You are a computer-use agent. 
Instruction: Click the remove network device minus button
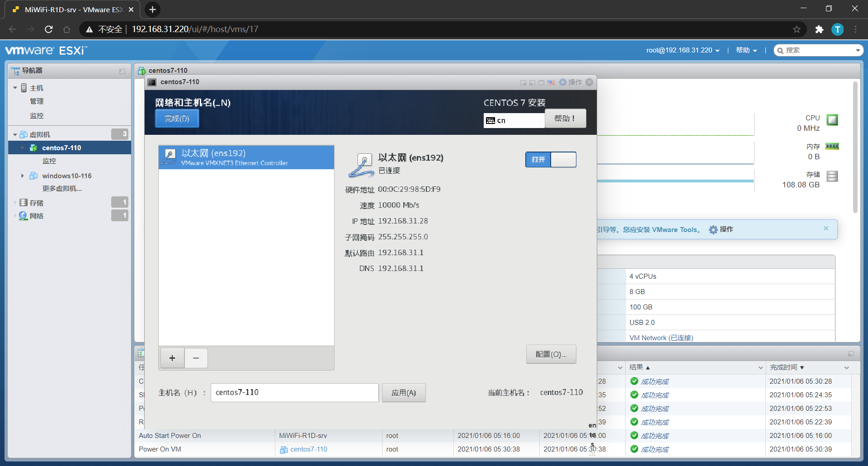pyautogui.click(x=196, y=358)
